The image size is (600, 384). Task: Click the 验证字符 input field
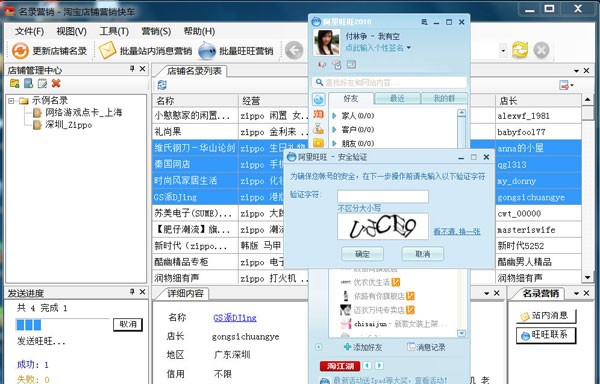[x=383, y=197]
